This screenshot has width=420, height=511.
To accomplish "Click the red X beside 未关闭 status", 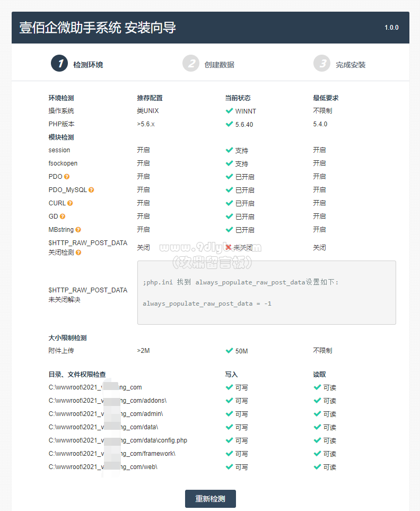I will pos(229,247).
